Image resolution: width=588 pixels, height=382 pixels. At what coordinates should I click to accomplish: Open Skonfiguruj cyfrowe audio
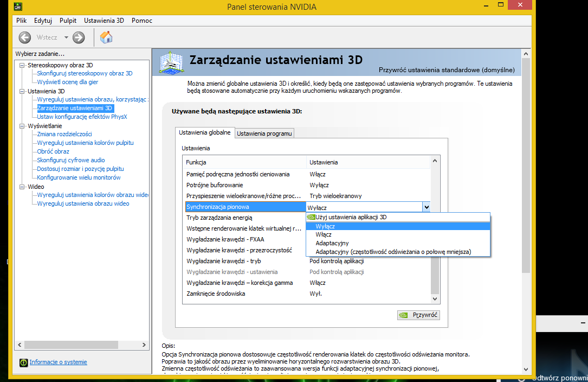[71, 160]
